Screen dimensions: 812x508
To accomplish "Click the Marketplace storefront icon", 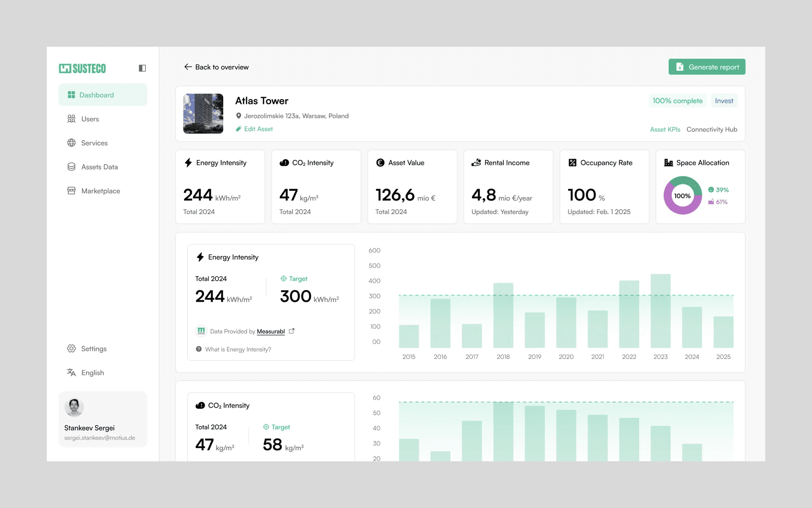I will tap(71, 191).
